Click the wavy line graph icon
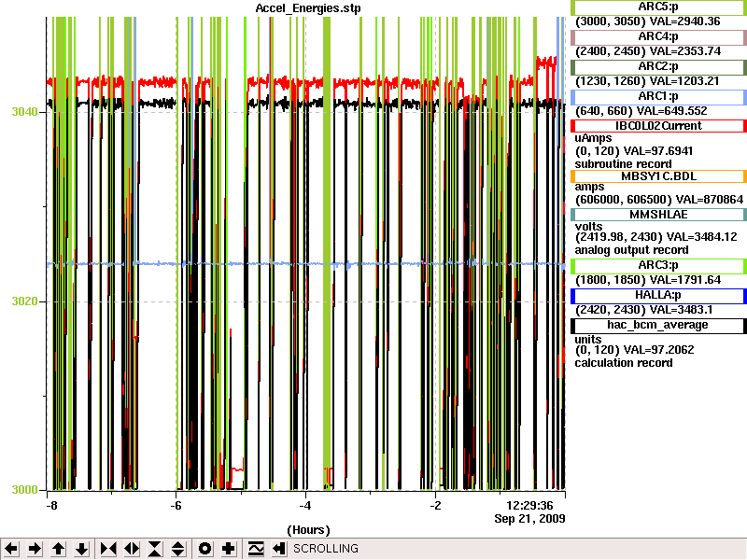This screenshot has height=560, width=747. (256, 549)
